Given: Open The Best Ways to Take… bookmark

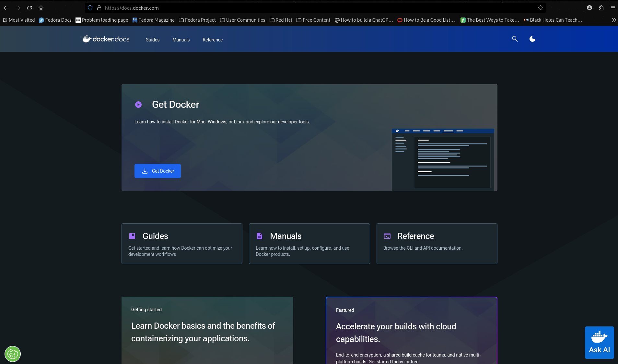Looking at the screenshot, I should (x=490, y=20).
